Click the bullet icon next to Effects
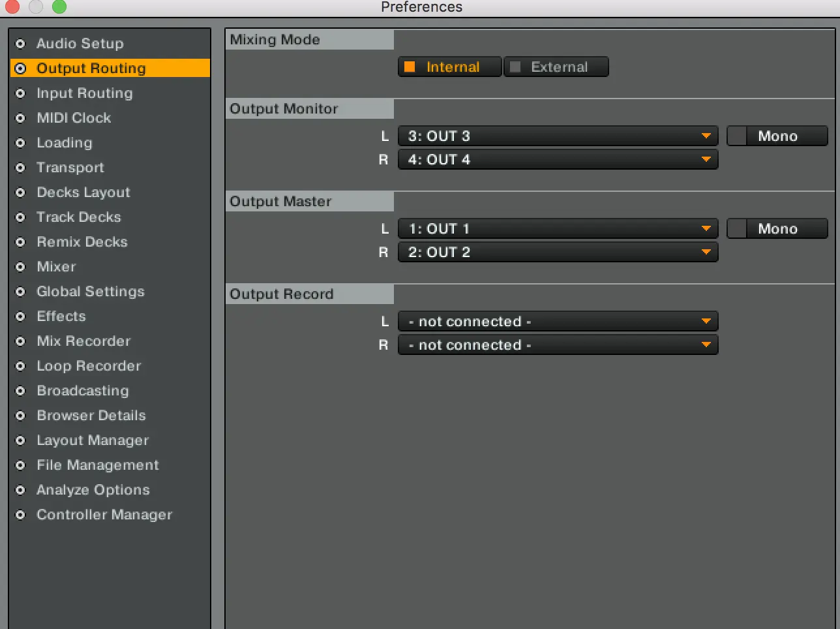The height and width of the screenshot is (629, 840). click(20, 316)
